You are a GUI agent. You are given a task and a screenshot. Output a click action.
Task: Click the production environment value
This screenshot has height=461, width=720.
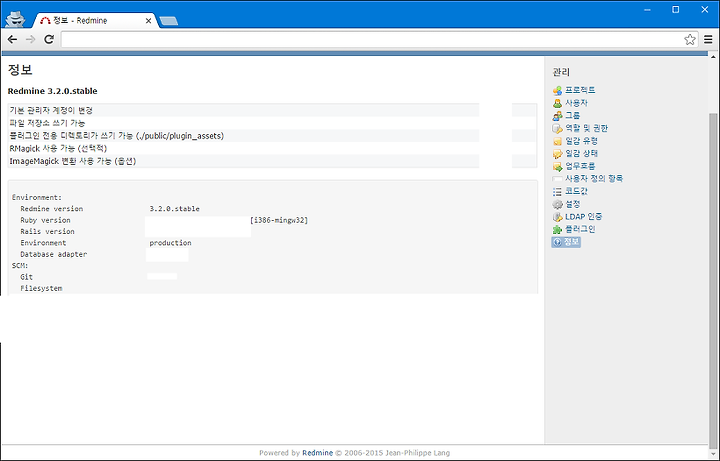tap(170, 243)
